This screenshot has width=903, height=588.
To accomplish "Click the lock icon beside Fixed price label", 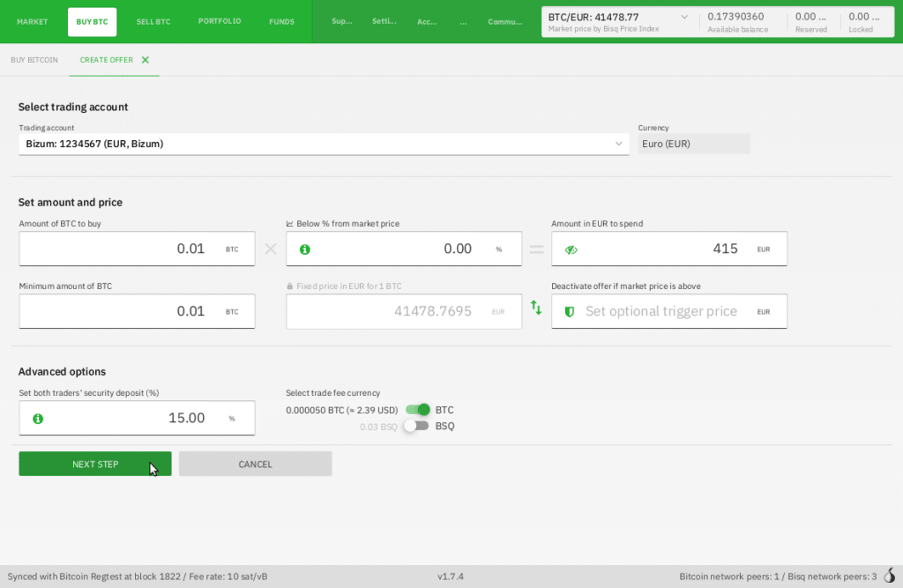I will tap(289, 287).
